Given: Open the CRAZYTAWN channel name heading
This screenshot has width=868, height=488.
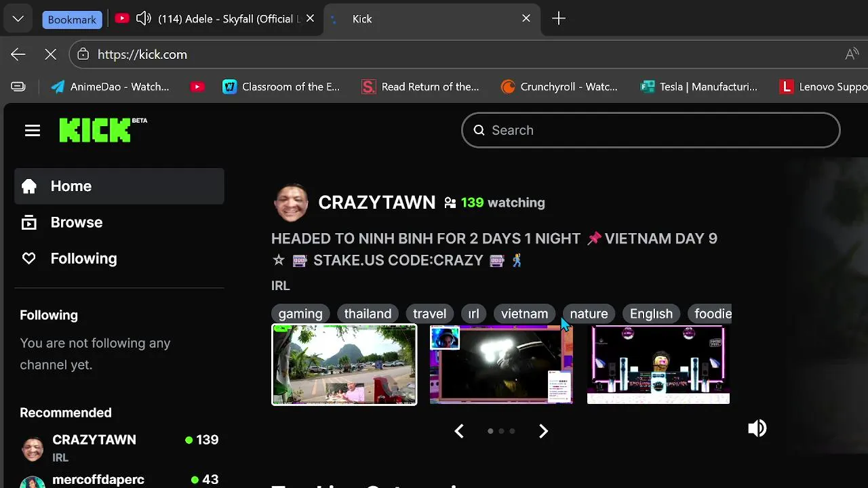Looking at the screenshot, I should tap(376, 202).
